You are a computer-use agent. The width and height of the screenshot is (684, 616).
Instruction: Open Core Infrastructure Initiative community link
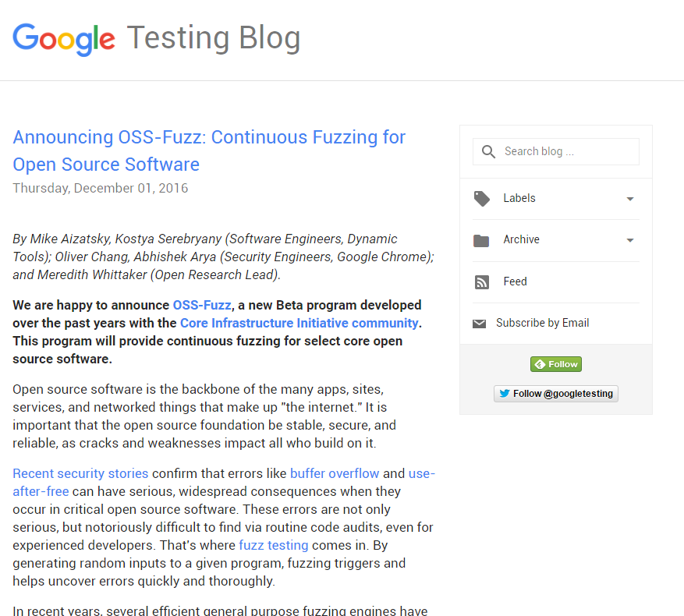(x=299, y=323)
